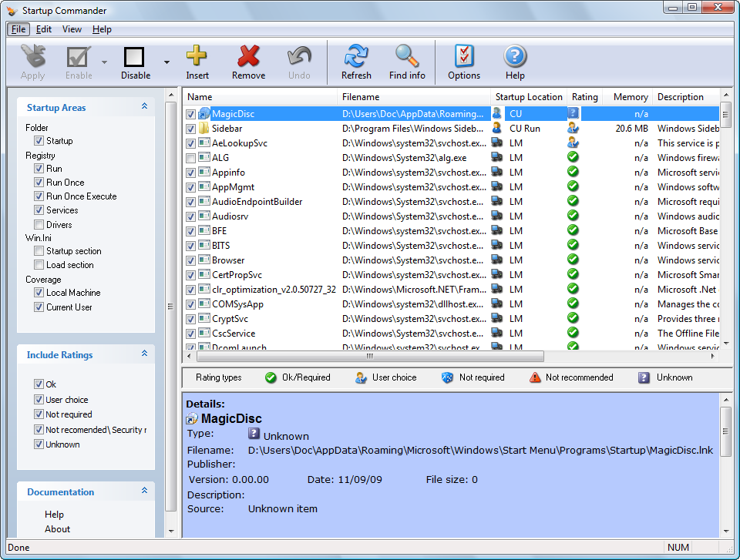Screen dimensions: 740x560
Task: Enable the Drivers registry checkbox
Action: [x=39, y=225]
